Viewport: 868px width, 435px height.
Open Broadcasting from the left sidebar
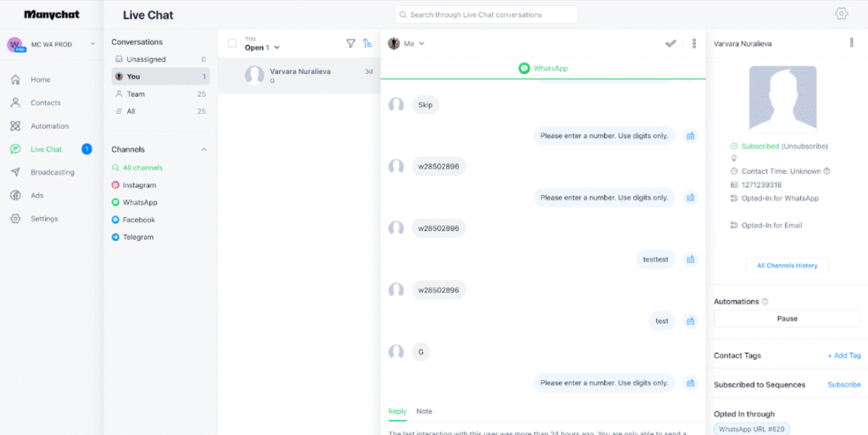(52, 172)
